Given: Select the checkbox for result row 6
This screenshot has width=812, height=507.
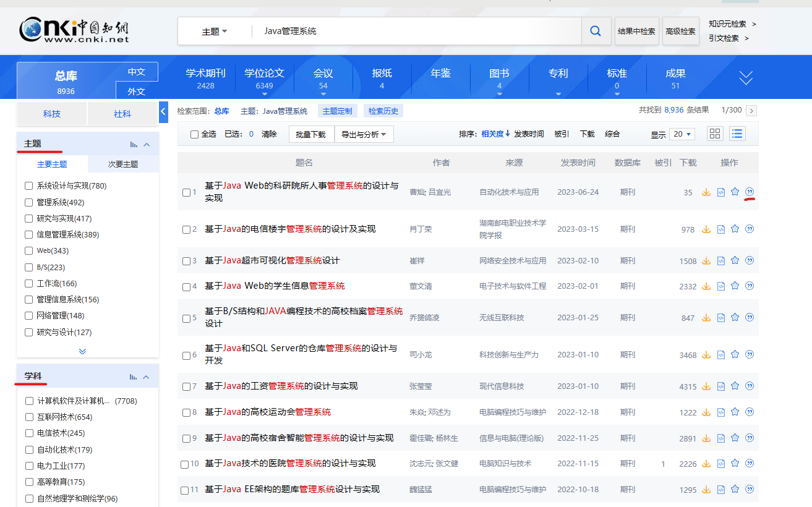Looking at the screenshot, I should 187,356.
